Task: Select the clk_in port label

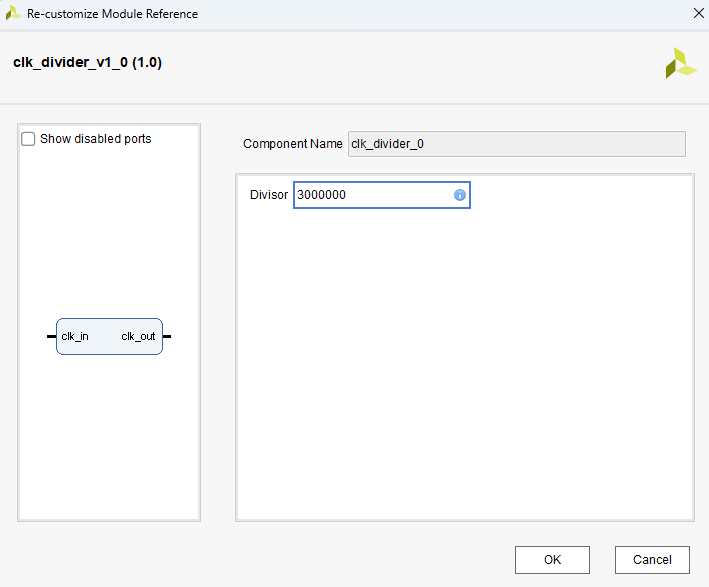Action: (x=75, y=336)
